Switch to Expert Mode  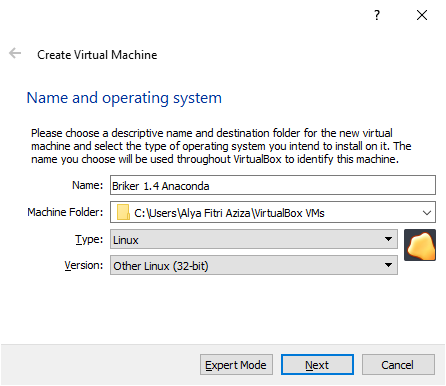236,365
